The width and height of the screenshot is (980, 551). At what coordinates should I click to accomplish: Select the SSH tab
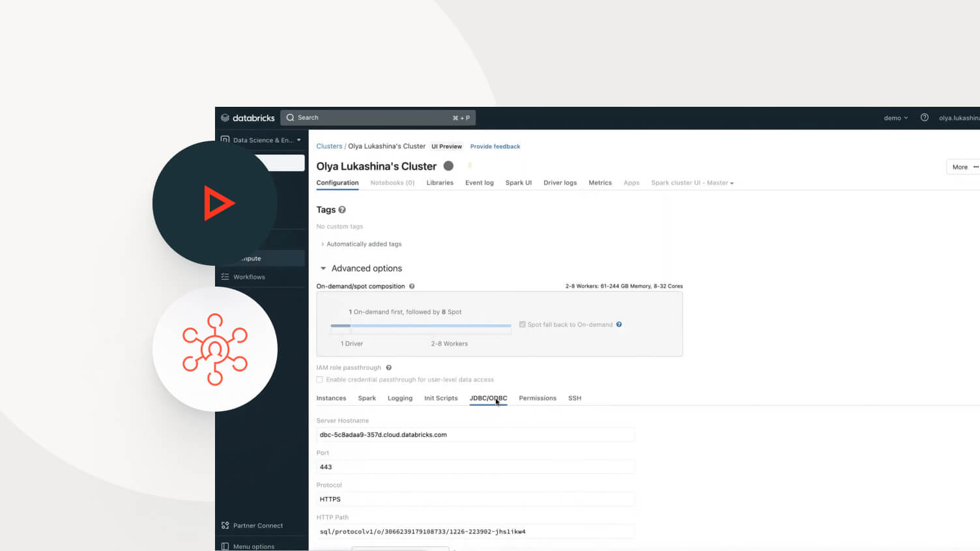pos(575,398)
